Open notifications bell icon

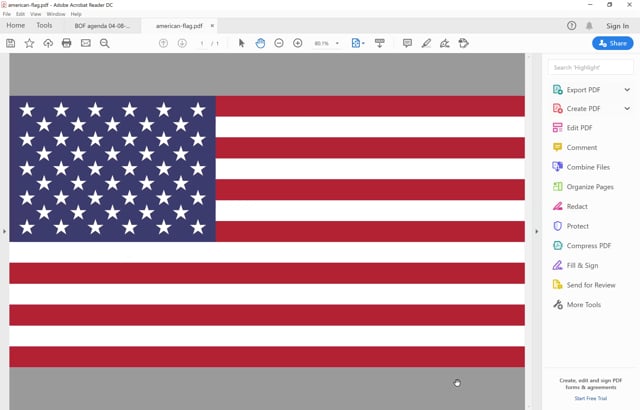(x=589, y=26)
